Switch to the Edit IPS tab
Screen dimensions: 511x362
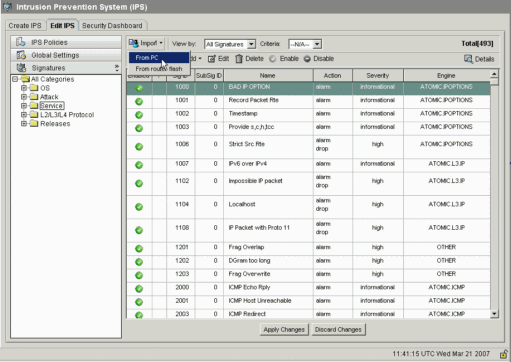tap(62, 26)
